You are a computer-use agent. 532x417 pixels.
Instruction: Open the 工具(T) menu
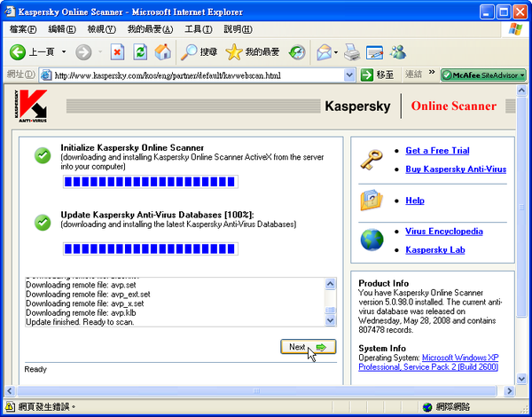pos(199,29)
